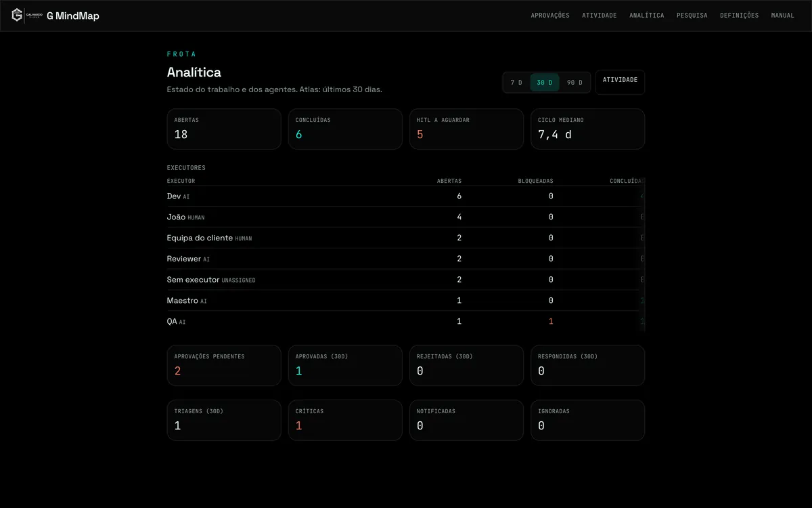
Task: Open the HITL a aguardar card
Action: (x=466, y=129)
